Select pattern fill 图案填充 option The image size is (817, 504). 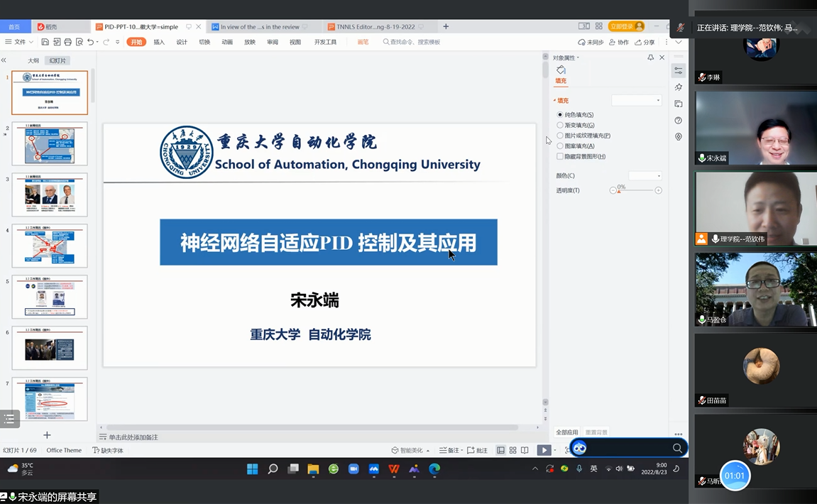[560, 146]
